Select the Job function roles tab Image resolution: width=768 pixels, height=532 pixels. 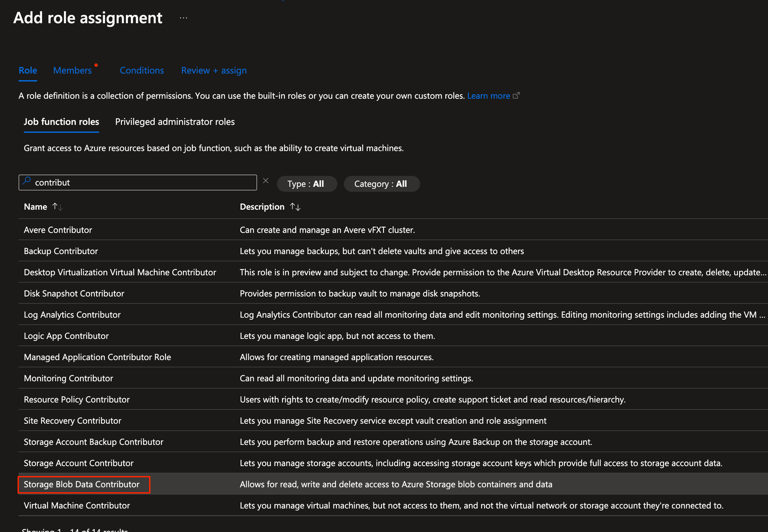pos(61,122)
